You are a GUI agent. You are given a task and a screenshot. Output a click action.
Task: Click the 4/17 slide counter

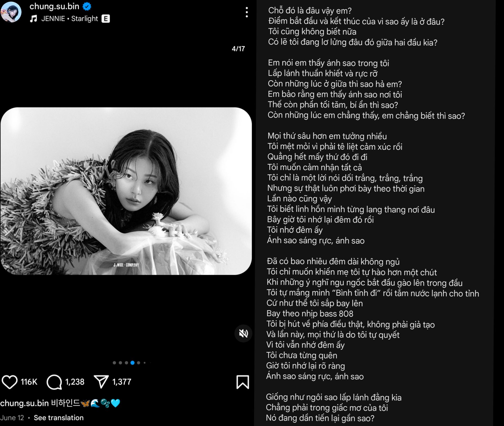pyautogui.click(x=238, y=49)
